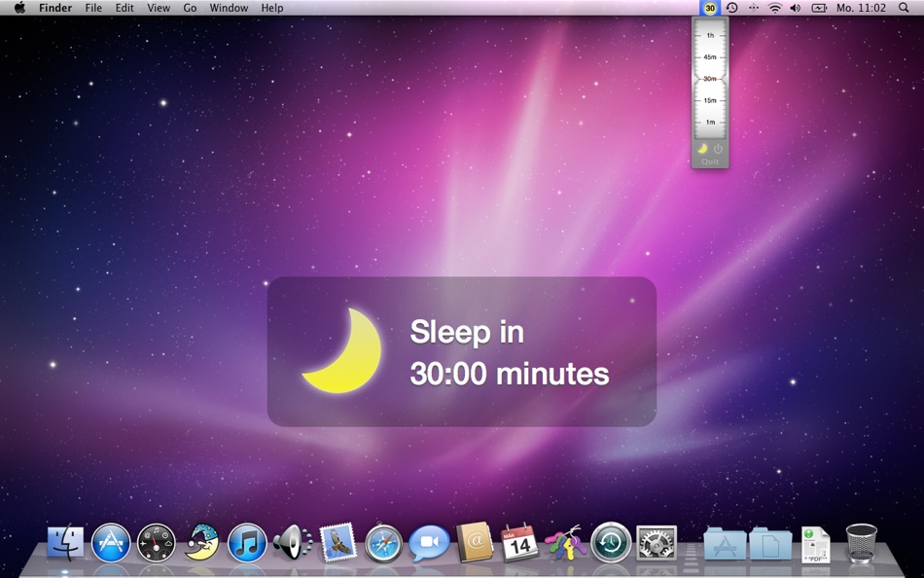Click the yellow 30 sleep-timer menu bar icon

pos(710,8)
